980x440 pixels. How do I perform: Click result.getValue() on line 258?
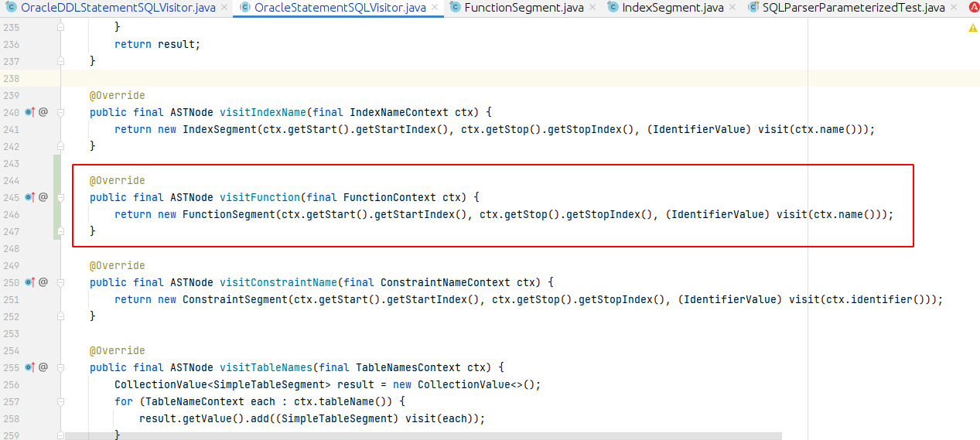(189, 418)
